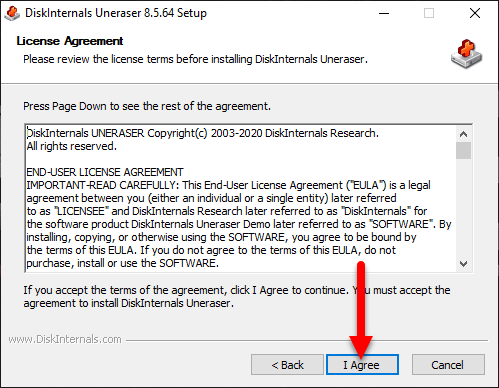Click the IMPORTANT-READ CAREFULLY paragraph start
This screenshot has height=388, width=499.
coord(106,185)
